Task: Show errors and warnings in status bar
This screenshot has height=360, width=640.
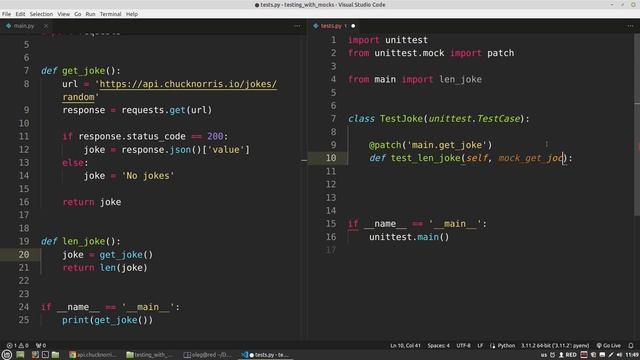Action: [x=17, y=346]
